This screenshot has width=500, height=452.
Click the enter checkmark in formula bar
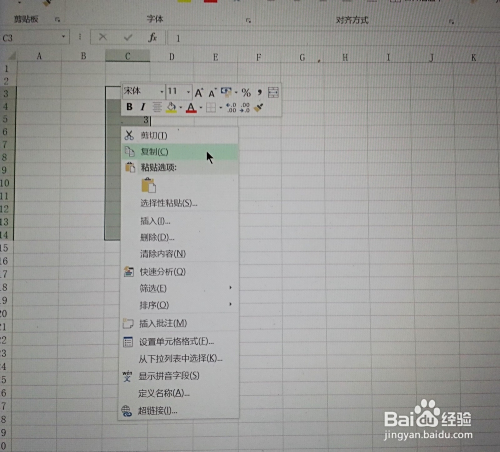(x=128, y=37)
